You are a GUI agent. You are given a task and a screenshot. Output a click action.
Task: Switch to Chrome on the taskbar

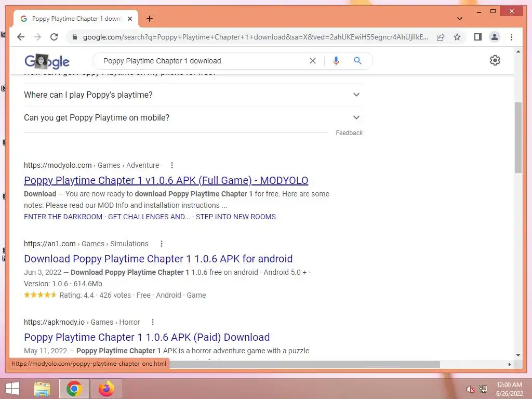pos(74,389)
